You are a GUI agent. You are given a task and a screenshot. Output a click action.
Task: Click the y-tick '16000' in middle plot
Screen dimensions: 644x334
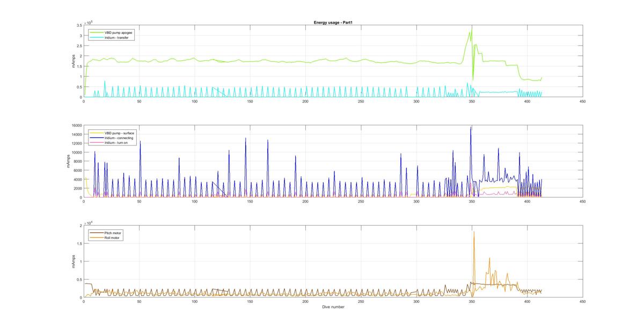pos(76,126)
